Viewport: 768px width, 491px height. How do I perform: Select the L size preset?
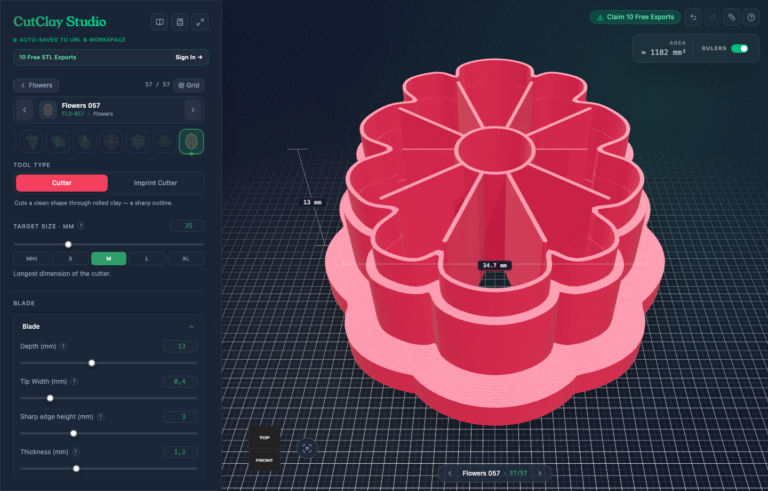(147, 259)
